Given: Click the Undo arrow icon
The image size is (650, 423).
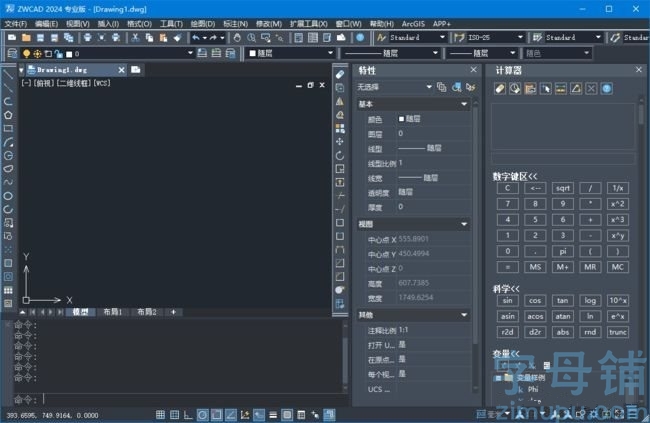Looking at the screenshot, I should (x=196, y=37).
